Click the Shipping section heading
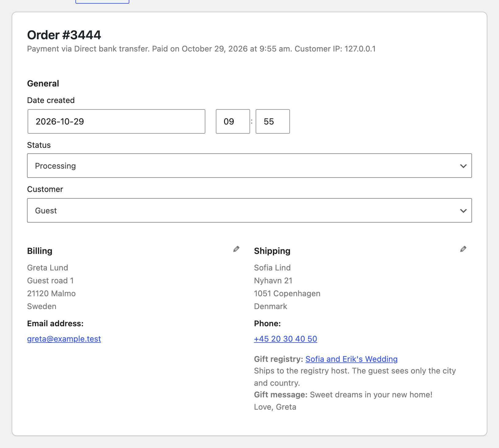 coord(272,251)
